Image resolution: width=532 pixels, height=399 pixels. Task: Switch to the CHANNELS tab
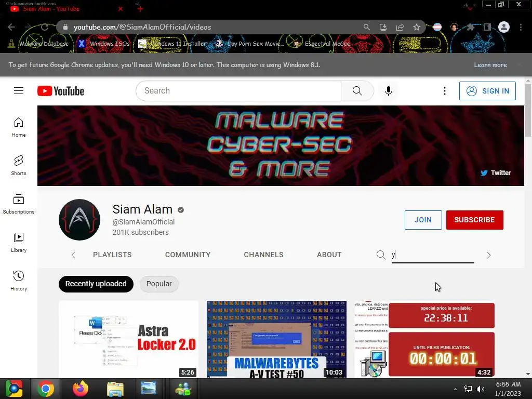[x=263, y=255]
